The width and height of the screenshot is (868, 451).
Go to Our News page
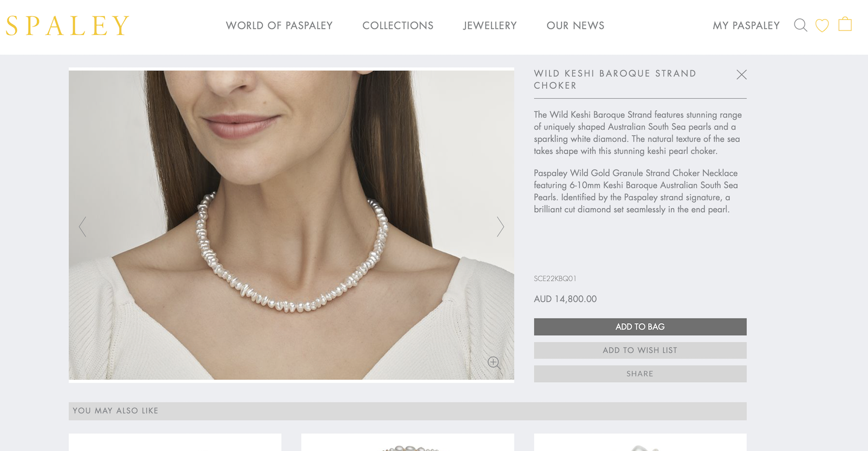pos(575,25)
